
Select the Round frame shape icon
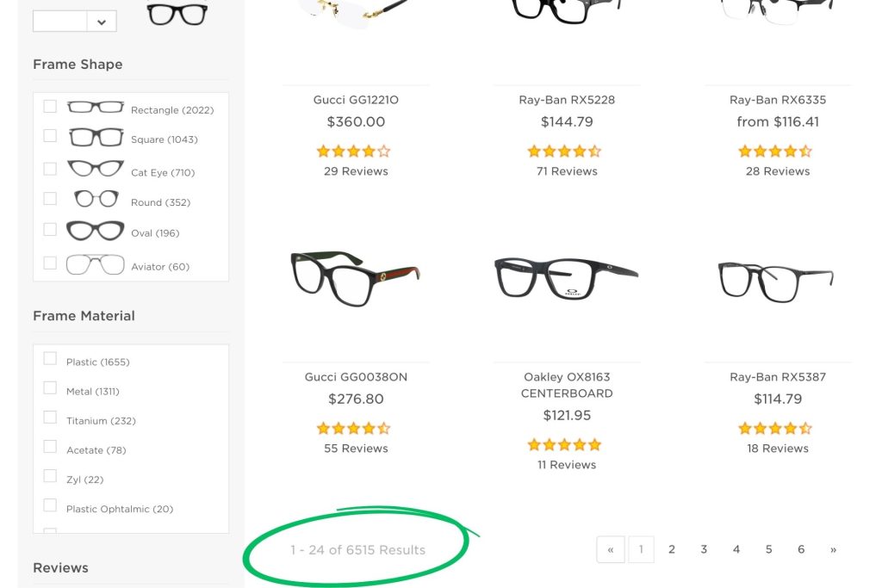[95, 199]
